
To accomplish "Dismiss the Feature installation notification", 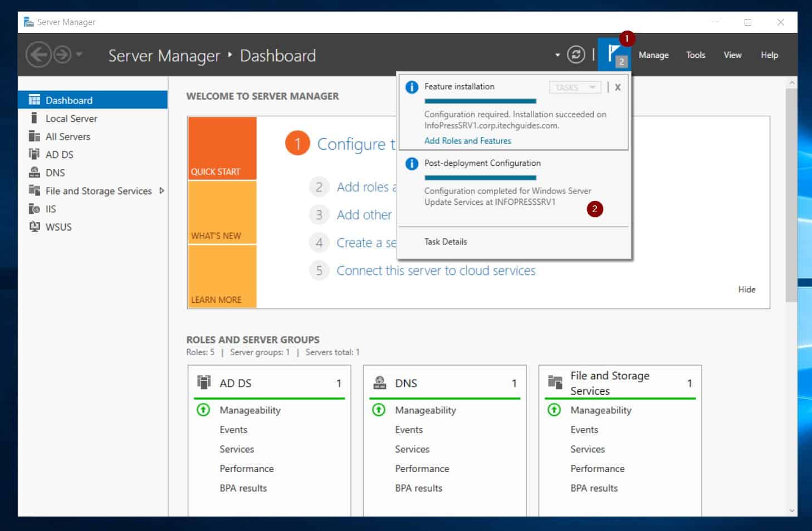I will 618,87.
